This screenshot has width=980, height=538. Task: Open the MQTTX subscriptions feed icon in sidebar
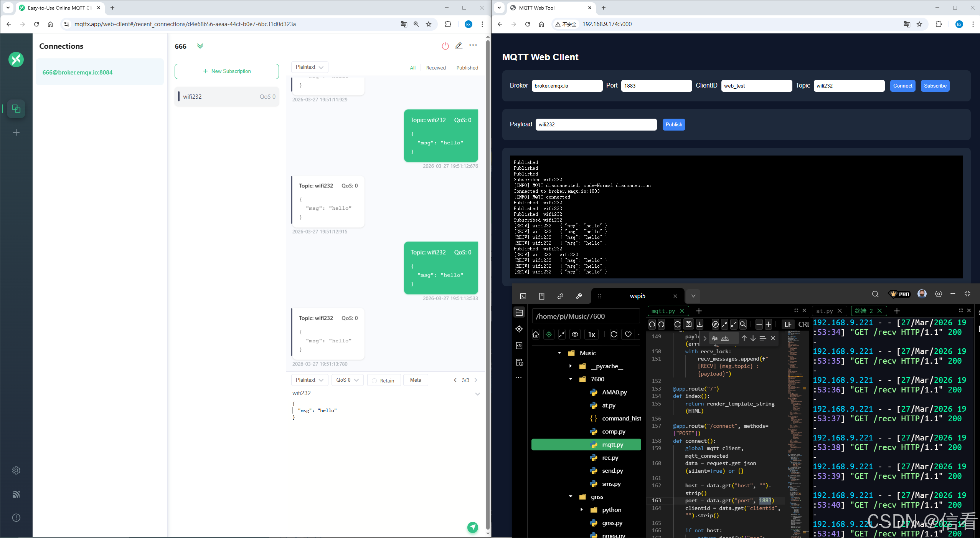(x=16, y=494)
